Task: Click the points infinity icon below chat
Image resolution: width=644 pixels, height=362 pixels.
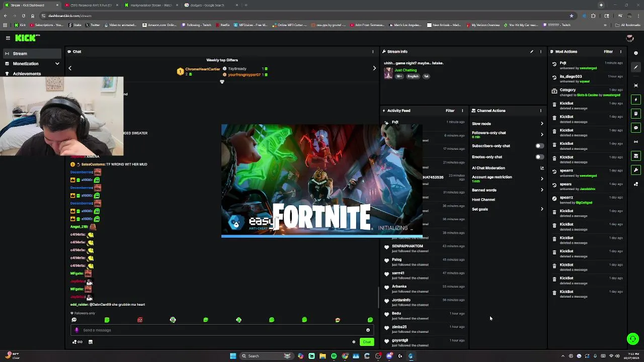Action: point(77,342)
